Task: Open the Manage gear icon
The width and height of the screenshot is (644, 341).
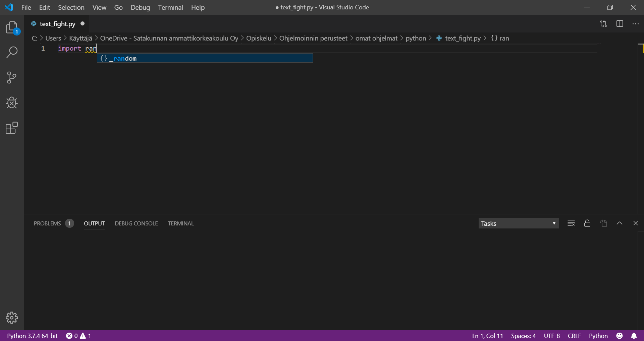Action: (x=12, y=318)
